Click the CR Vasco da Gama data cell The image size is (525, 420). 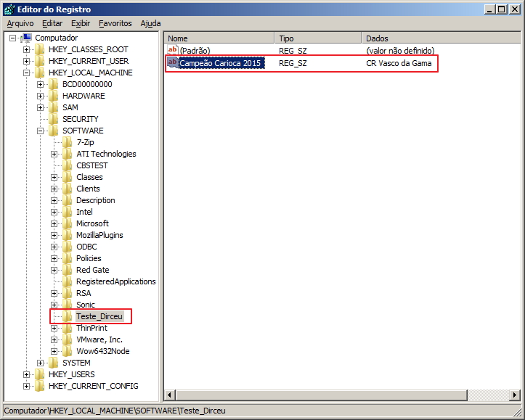[x=399, y=63]
